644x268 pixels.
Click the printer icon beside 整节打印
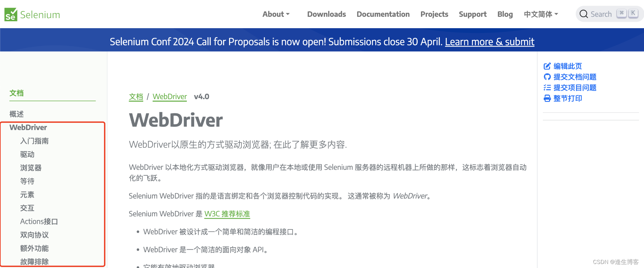tap(547, 98)
